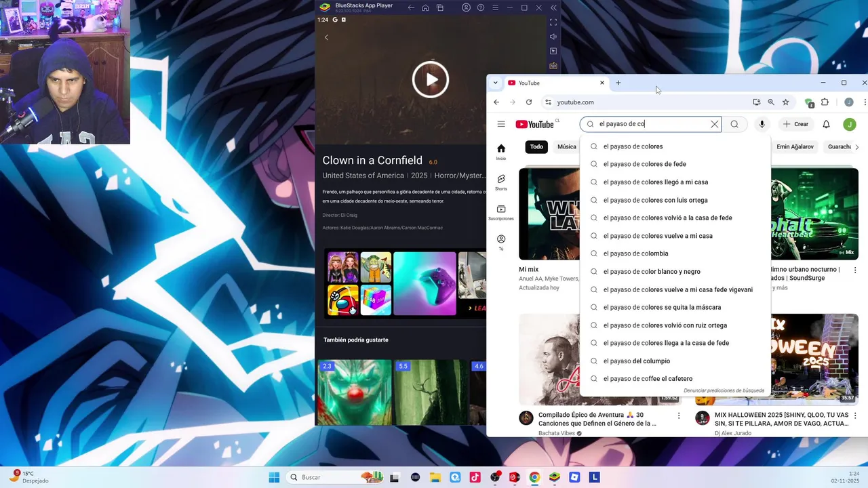Open BlueStacks help icon
868x488 pixels.
pyautogui.click(x=481, y=7)
